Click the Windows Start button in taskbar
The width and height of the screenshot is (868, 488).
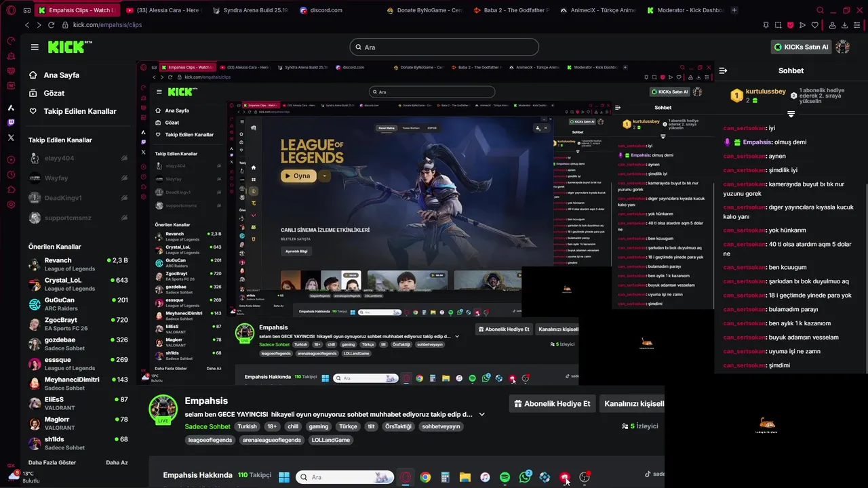[x=284, y=477]
